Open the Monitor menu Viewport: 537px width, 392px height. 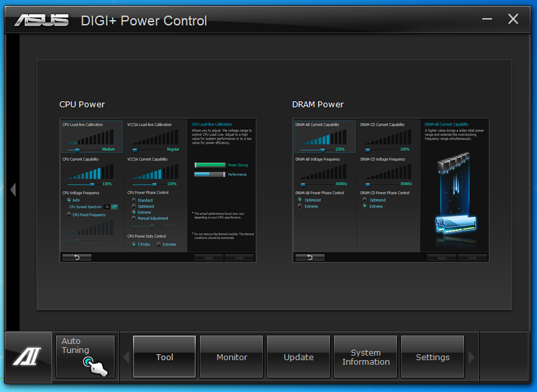232,357
